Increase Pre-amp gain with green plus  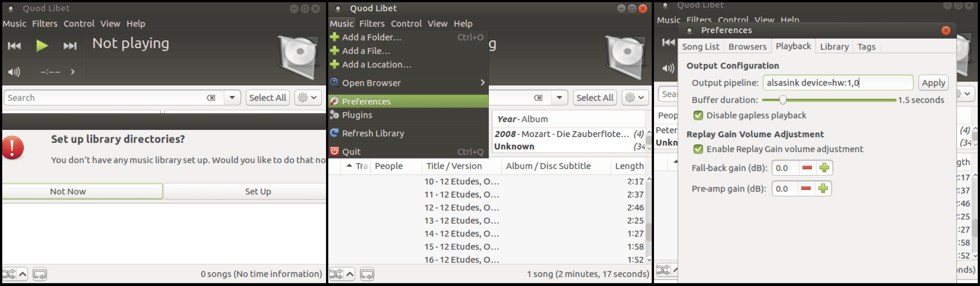click(823, 189)
